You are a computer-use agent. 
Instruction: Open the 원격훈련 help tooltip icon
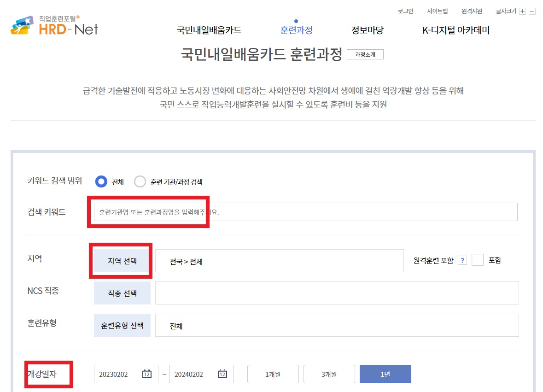[x=462, y=260]
